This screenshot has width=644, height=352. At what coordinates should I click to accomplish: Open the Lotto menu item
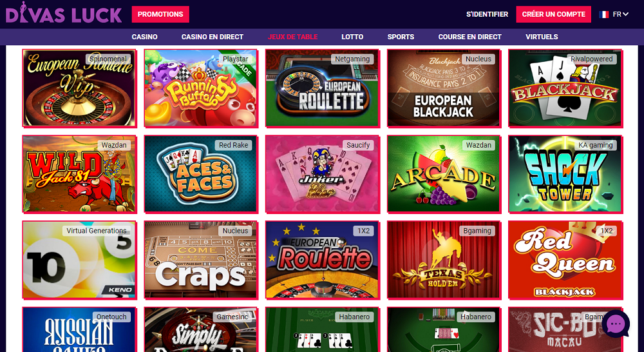[x=352, y=37]
